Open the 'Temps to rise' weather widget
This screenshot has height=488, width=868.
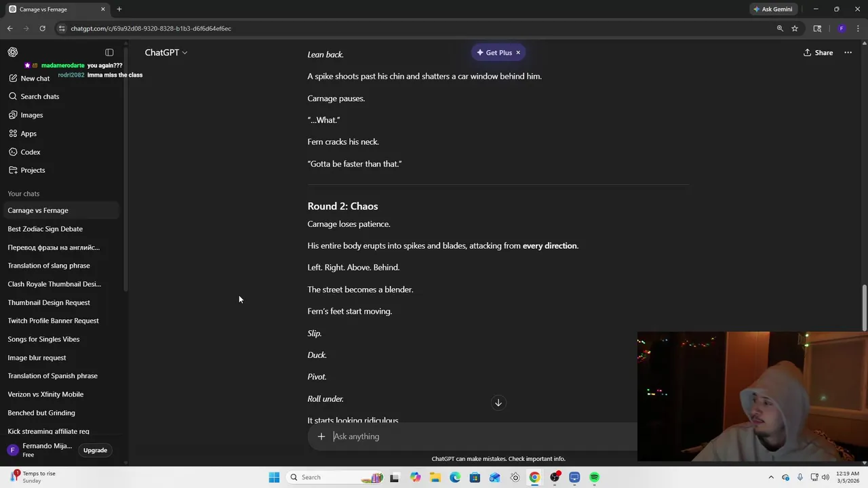pyautogui.click(x=33, y=477)
